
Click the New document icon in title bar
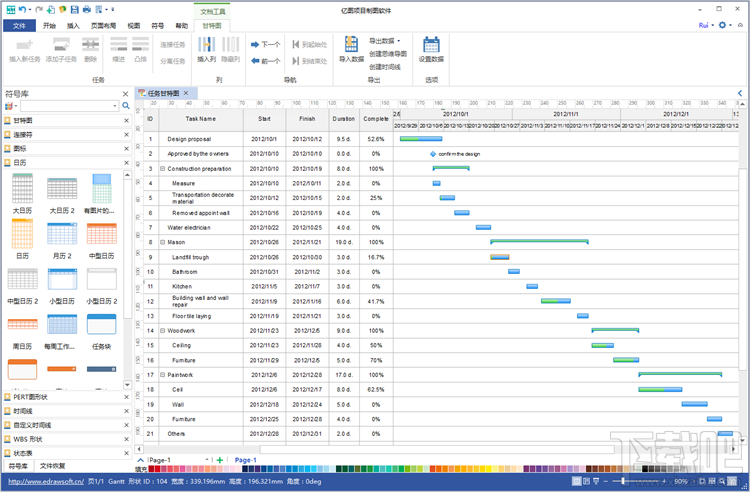click(x=51, y=10)
